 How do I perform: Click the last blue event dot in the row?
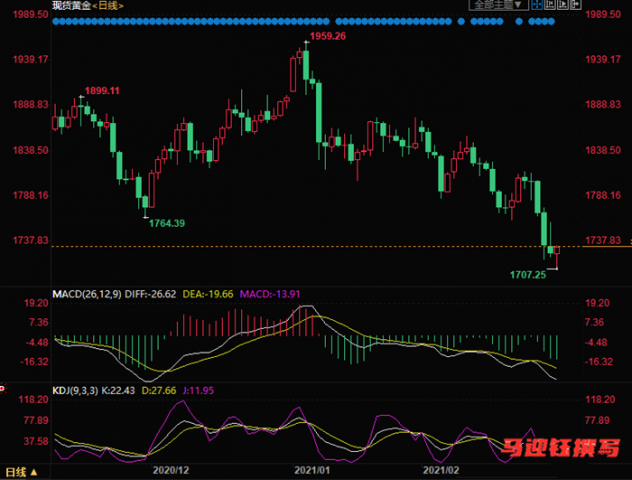pyautogui.click(x=551, y=21)
